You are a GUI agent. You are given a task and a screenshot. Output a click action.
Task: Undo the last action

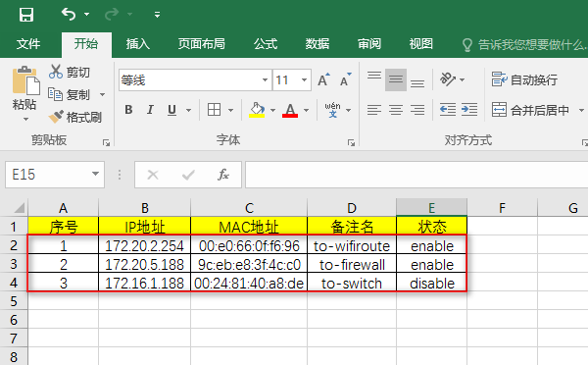[x=69, y=15]
